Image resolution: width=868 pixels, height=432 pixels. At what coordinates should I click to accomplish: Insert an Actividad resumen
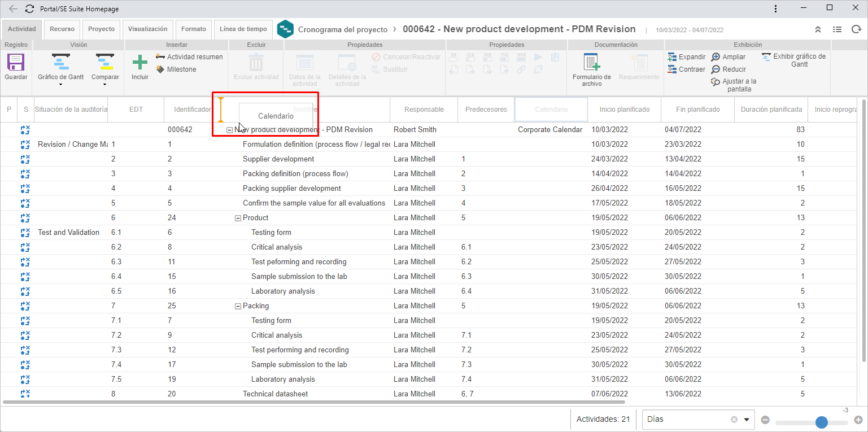click(189, 56)
